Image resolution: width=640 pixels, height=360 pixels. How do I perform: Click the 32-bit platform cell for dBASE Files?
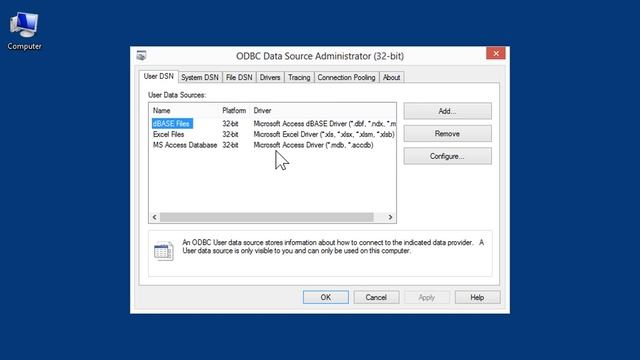click(x=230, y=124)
